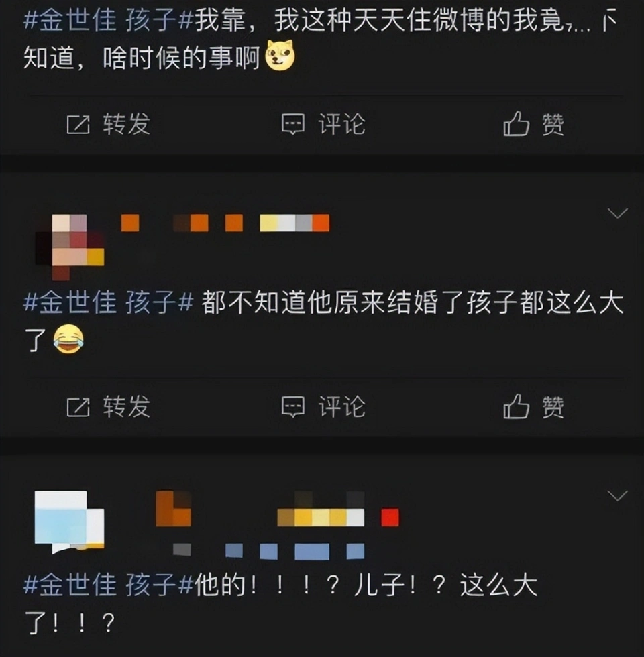This screenshot has width=644, height=657.
Task: Click the laughing-crying emoji in the second post
Action: [x=68, y=339]
